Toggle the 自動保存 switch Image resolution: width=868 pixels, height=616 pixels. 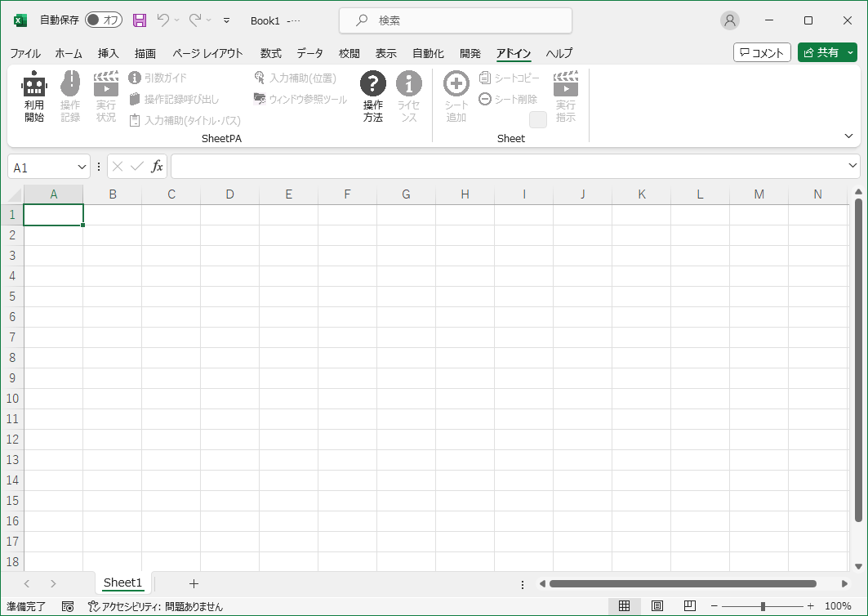(103, 20)
